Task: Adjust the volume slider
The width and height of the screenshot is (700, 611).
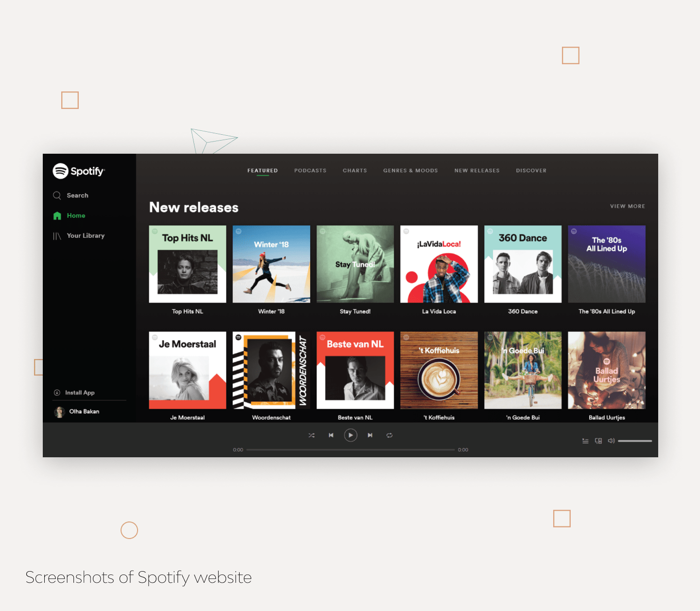Action: [634, 441]
